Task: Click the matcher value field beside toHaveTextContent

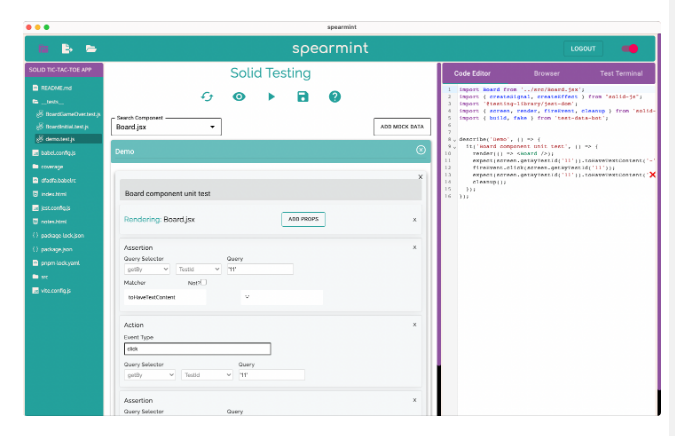Action: point(282,297)
